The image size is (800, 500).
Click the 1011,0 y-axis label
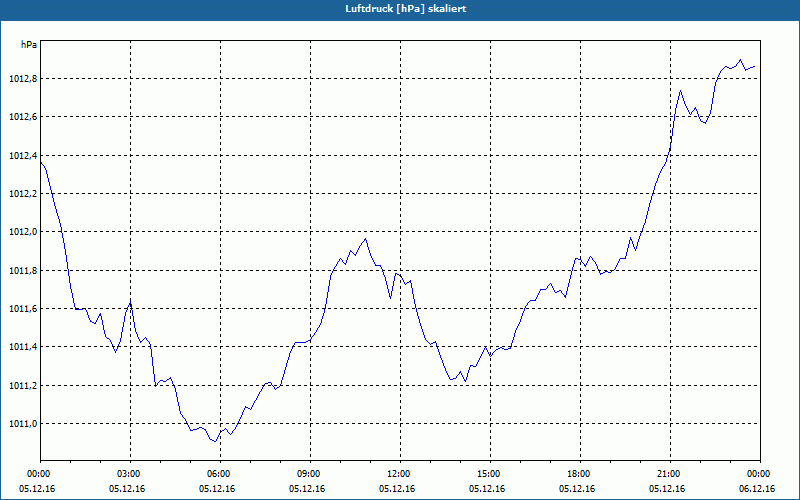(22, 424)
